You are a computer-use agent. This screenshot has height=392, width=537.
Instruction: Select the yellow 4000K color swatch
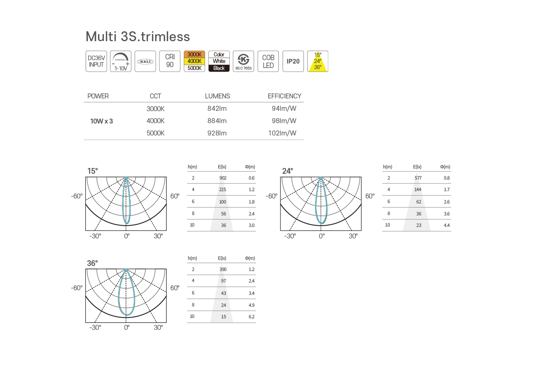click(194, 61)
